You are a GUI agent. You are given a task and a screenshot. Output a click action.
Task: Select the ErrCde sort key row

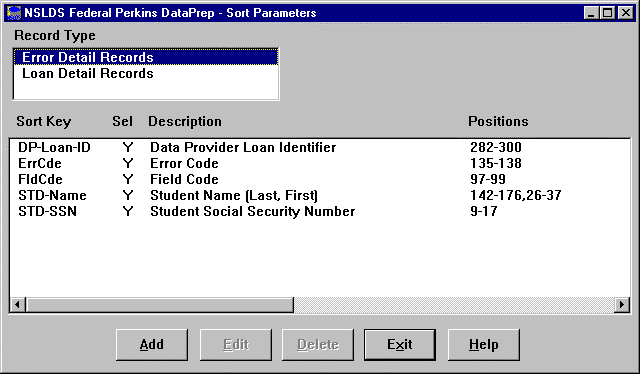320,163
